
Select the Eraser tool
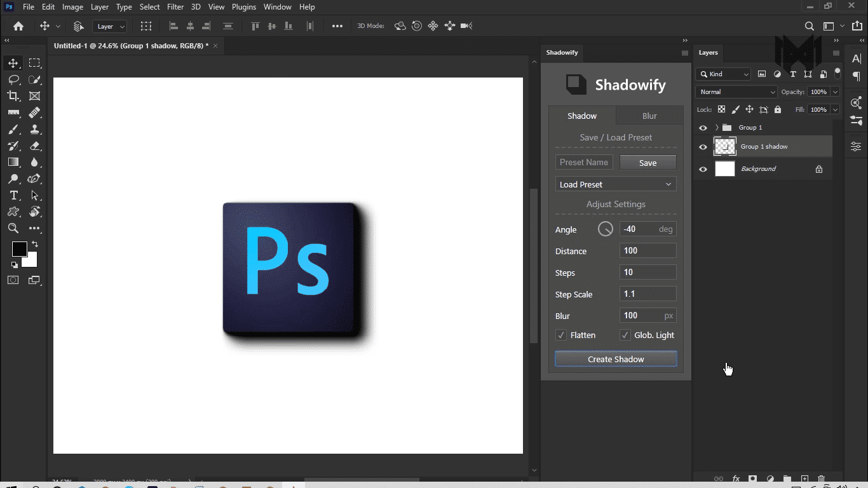click(x=34, y=146)
